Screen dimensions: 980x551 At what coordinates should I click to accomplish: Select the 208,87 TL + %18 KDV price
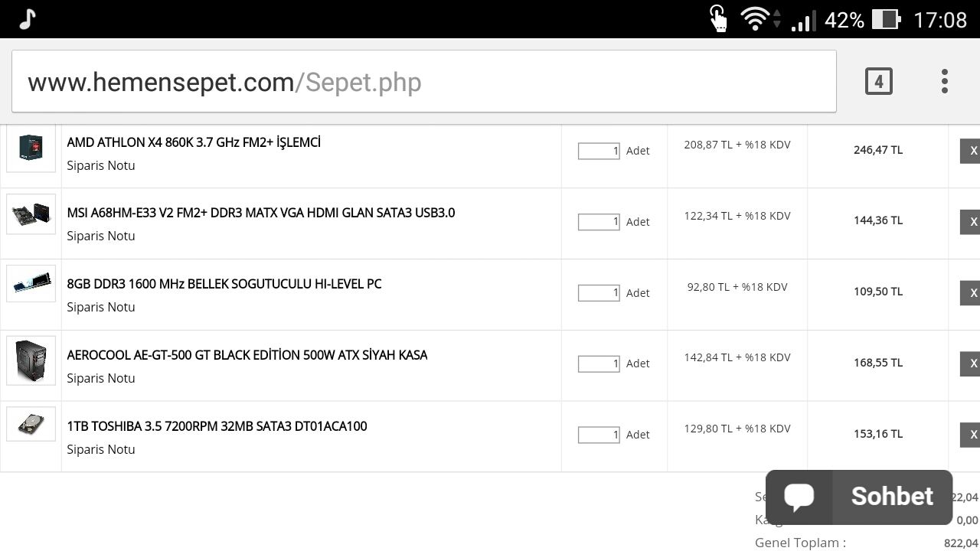pyautogui.click(x=737, y=145)
